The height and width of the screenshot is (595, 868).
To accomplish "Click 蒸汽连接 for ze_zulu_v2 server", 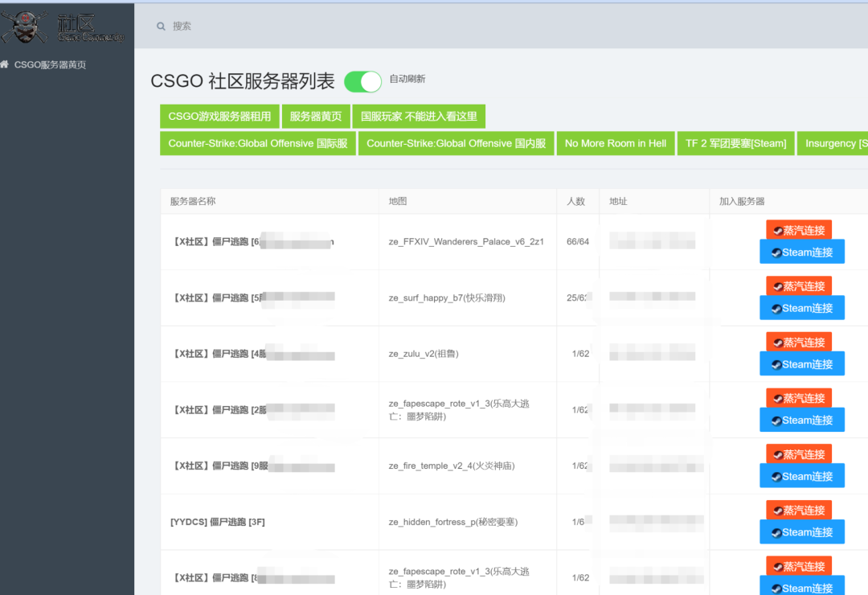I will tap(799, 342).
